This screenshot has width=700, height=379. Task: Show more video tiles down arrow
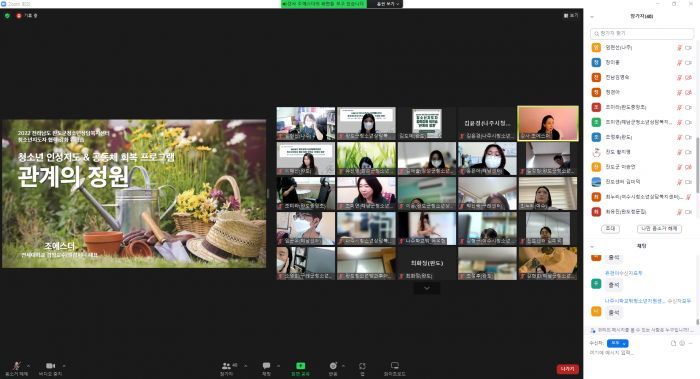pyautogui.click(x=427, y=288)
